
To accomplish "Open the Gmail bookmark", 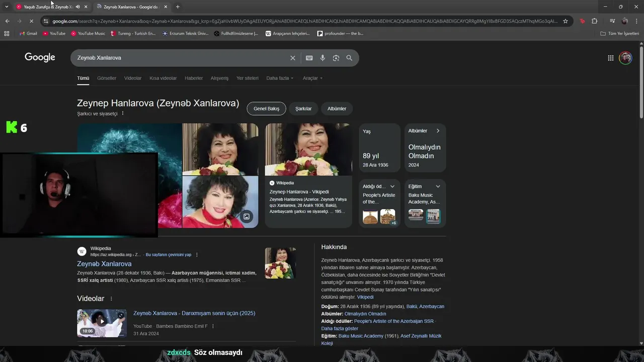I will [28, 34].
